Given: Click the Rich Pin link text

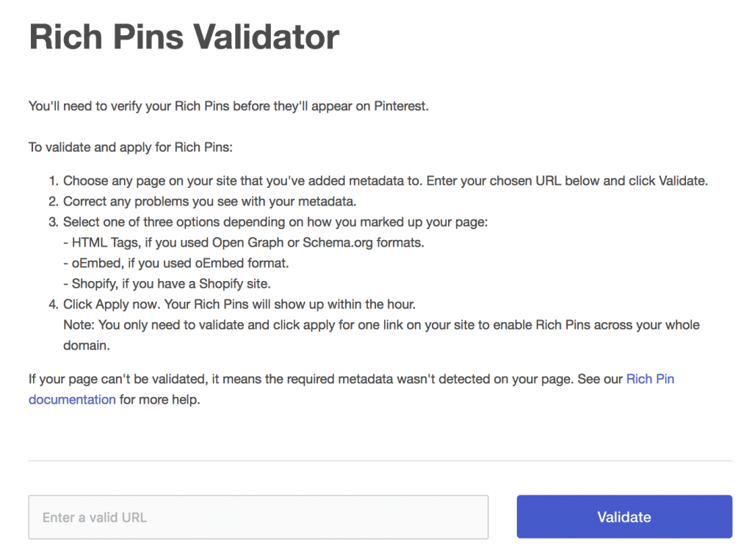Looking at the screenshot, I should click(649, 379).
